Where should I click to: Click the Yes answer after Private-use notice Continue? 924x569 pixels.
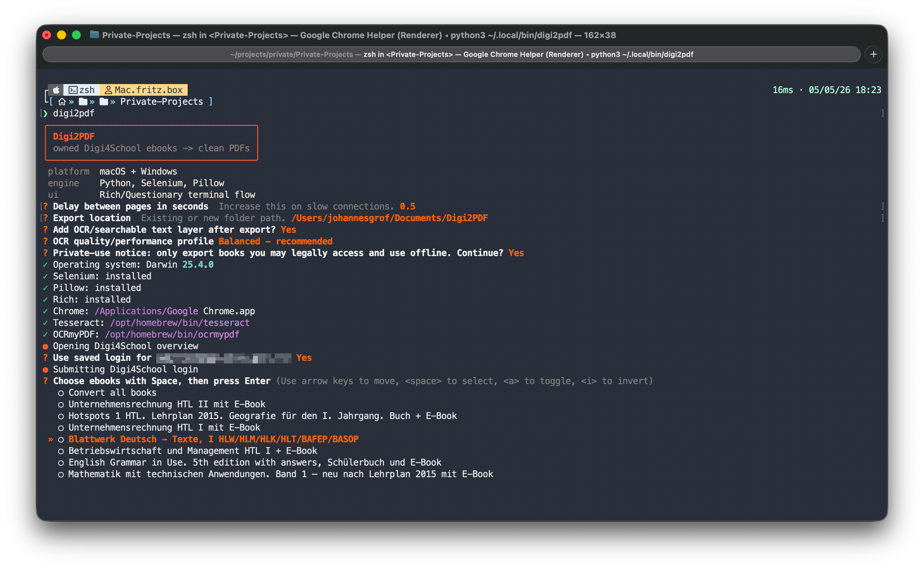[516, 253]
